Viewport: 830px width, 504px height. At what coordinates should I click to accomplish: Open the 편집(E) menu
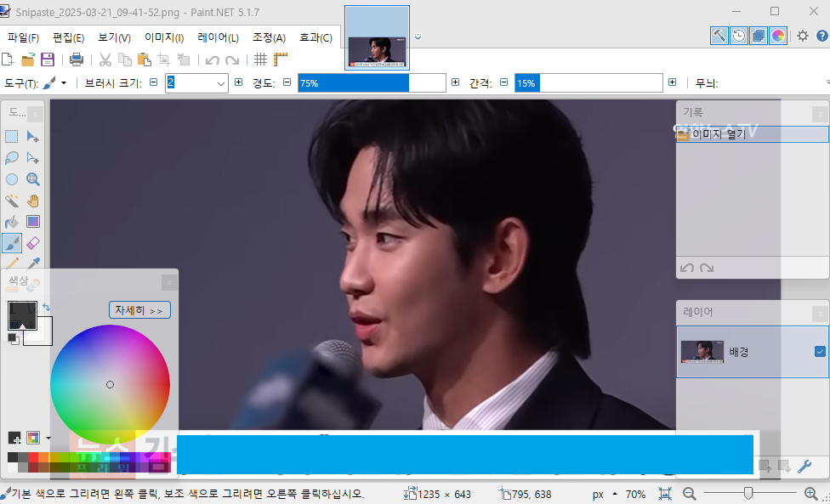click(x=68, y=37)
